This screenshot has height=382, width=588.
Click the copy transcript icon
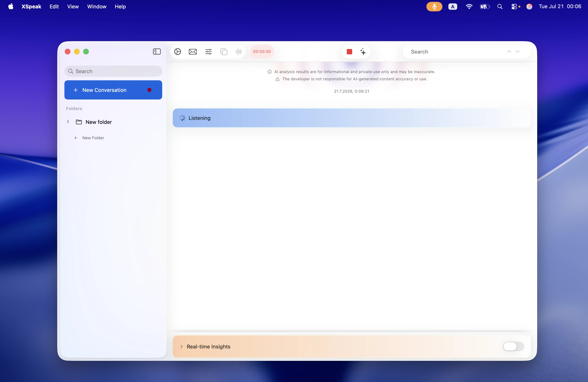[224, 52]
